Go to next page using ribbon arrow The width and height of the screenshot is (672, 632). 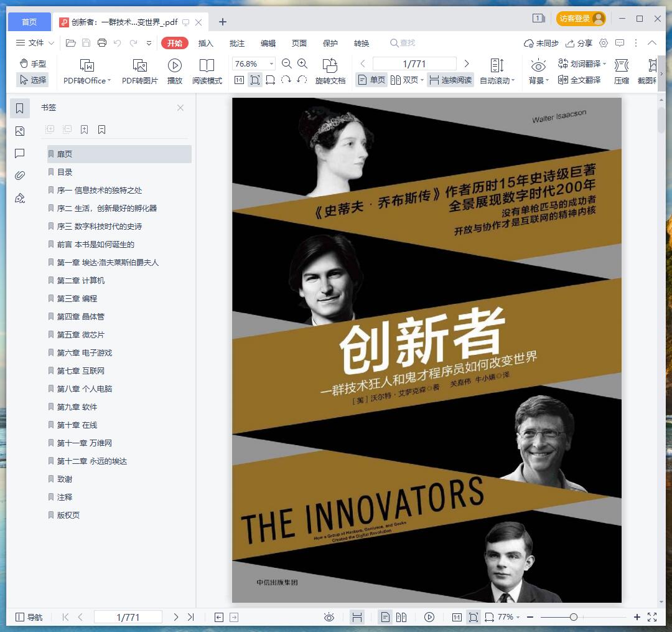point(467,64)
